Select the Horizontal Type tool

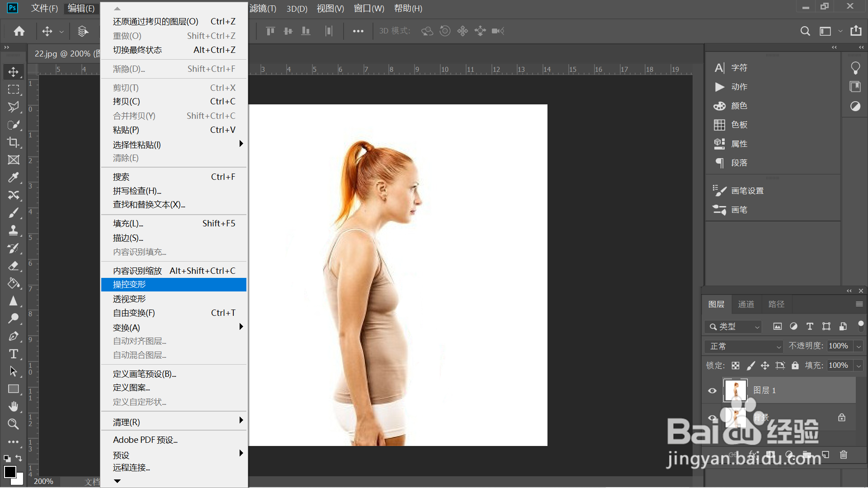14,354
